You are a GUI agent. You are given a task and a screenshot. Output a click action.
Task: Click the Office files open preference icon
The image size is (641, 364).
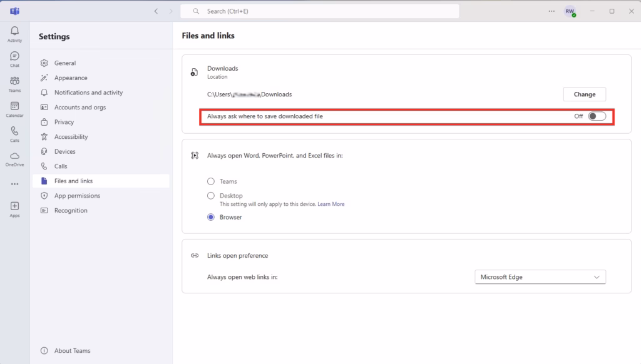pyautogui.click(x=195, y=156)
